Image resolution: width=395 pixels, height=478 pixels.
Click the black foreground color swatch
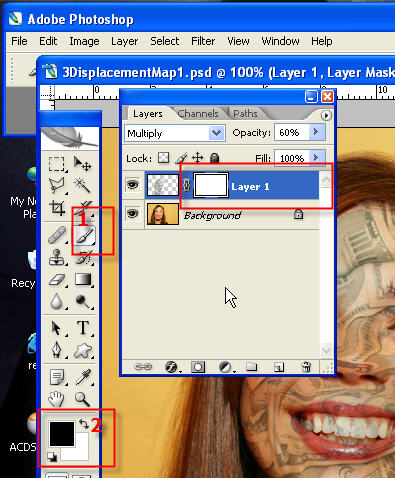point(62,434)
